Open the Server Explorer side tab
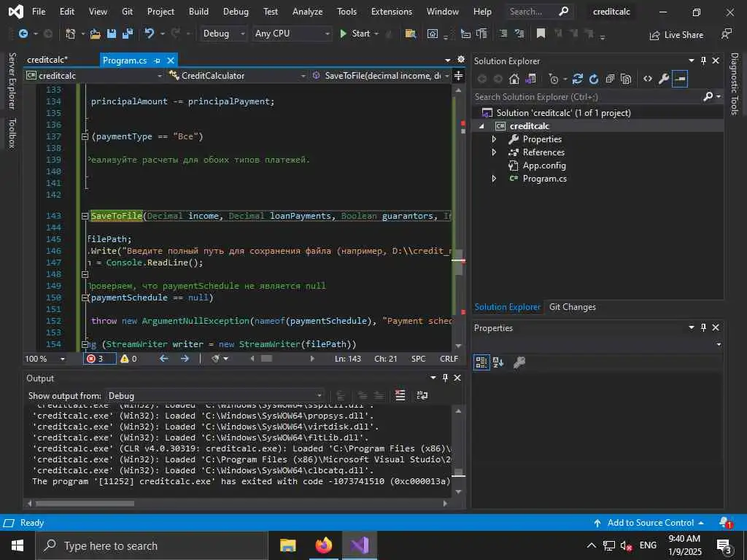The width and height of the screenshot is (747, 560). pos(12,81)
